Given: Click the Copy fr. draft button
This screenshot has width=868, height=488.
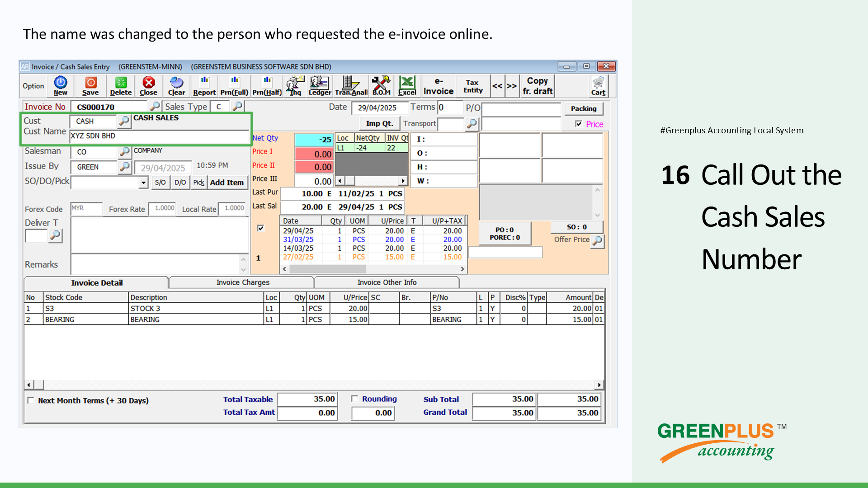Looking at the screenshot, I should tap(538, 86).
